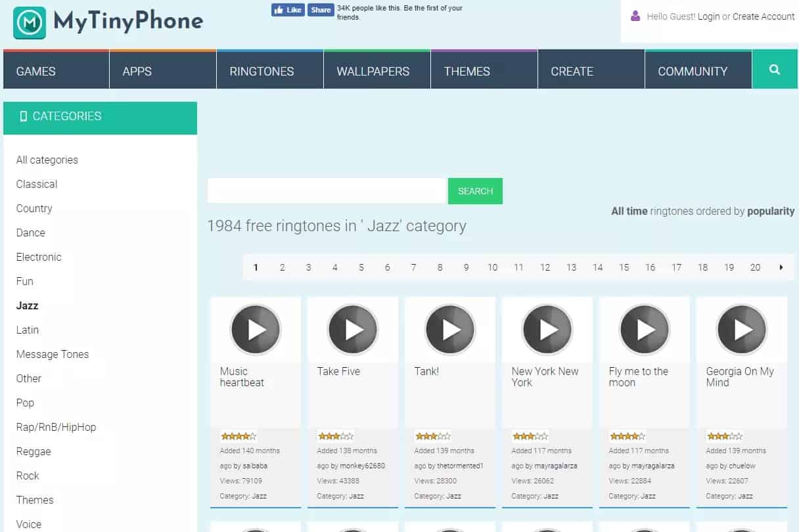
Task: Play the Take Five ringtone
Action: click(x=353, y=330)
